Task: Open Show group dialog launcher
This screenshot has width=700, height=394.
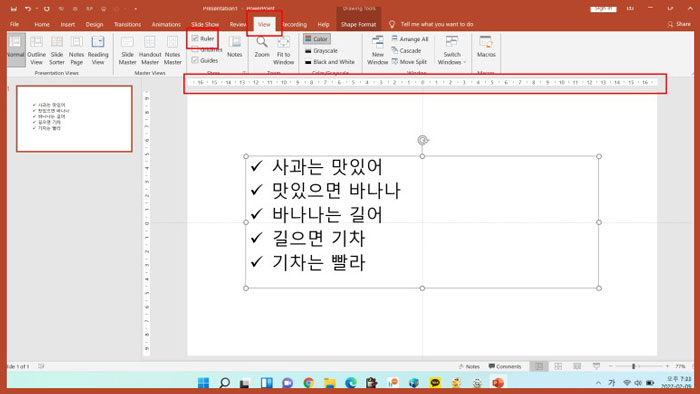Action: click(244, 73)
